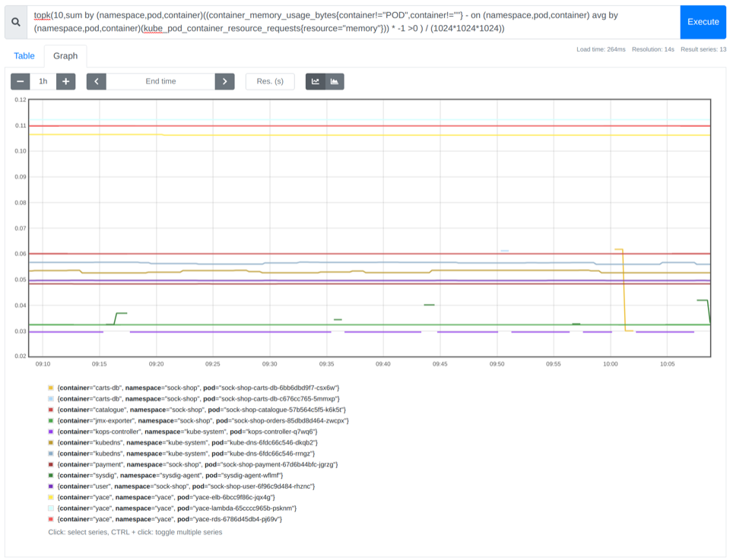730x560 pixels.
Task: Switch to the Graph tab
Action: (65, 55)
